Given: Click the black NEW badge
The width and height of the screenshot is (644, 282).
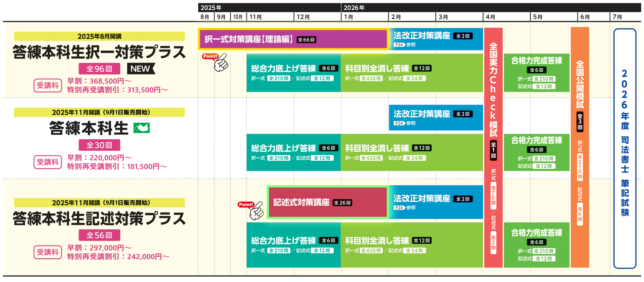Looking at the screenshot, I should [141, 69].
